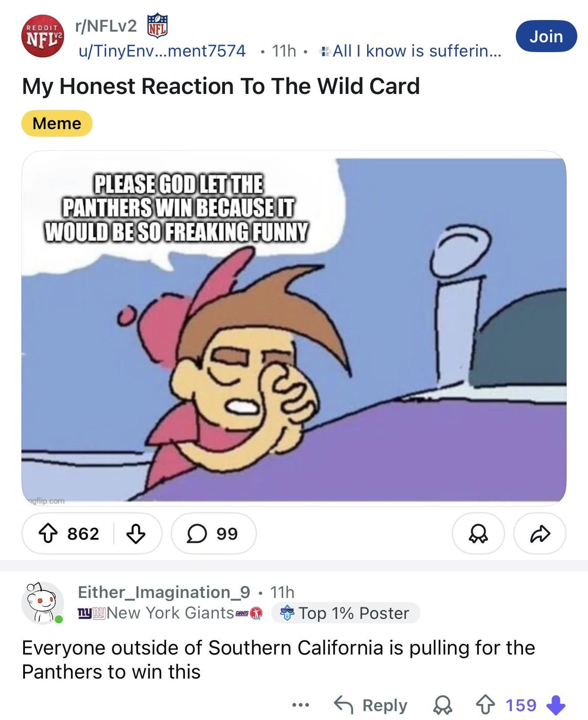
Task: Give an award to the post
Action: tap(478, 533)
